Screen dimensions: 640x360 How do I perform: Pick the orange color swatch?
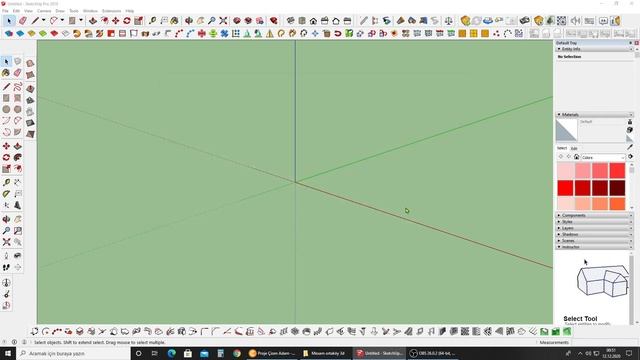[617, 204]
